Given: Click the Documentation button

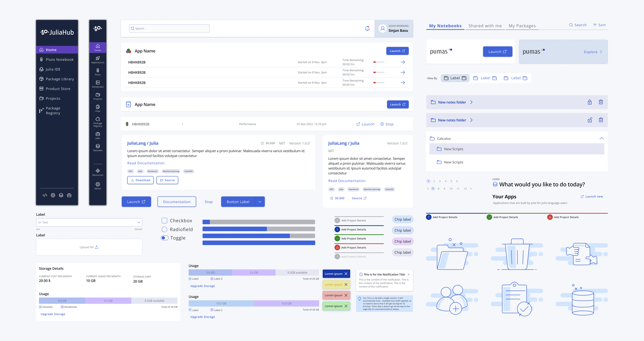Looking at the screenshot, I should point(177,202).
